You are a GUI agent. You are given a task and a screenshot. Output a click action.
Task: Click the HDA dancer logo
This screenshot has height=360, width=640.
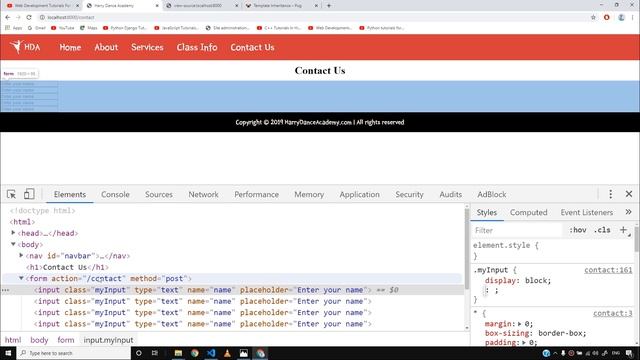[25, 47]
